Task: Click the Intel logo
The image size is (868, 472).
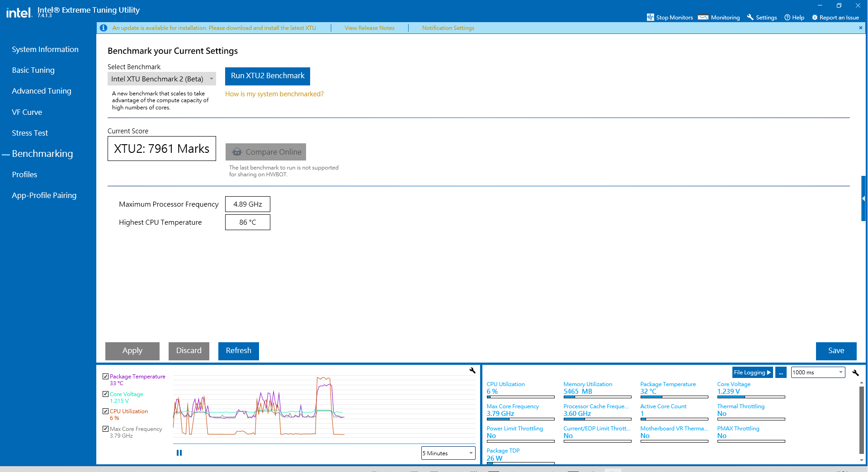Action: [19, 13]
